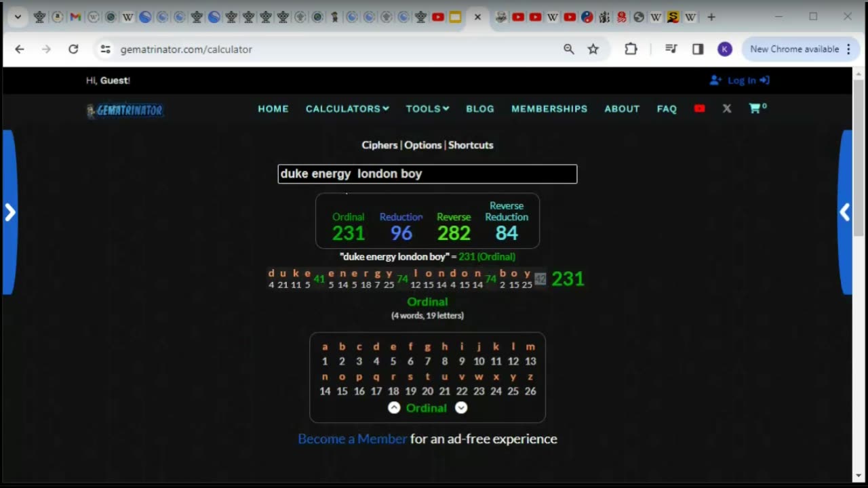Reload the Gematrinator page
This screenshot has width=868, height=488.
(73, 49)
